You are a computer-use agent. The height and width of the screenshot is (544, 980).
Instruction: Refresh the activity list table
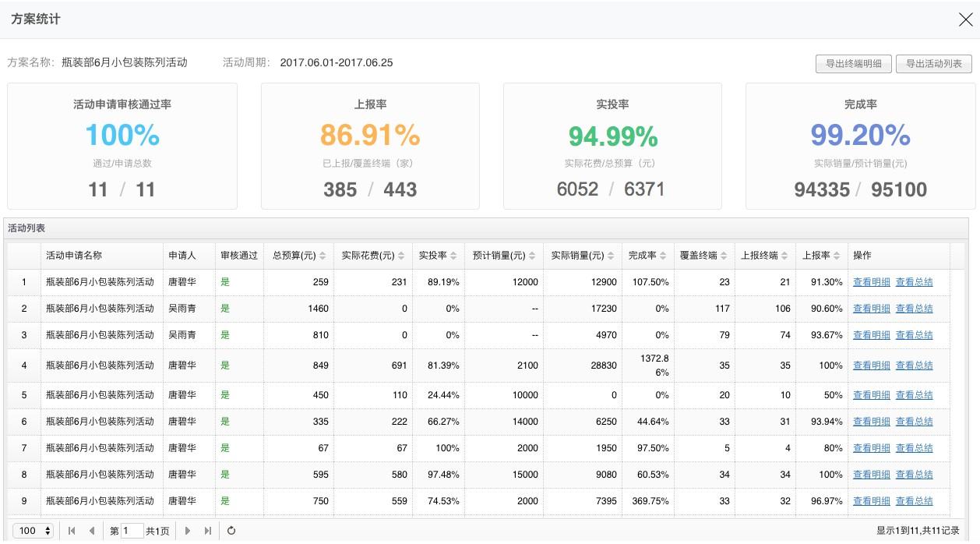coord(231,531)
